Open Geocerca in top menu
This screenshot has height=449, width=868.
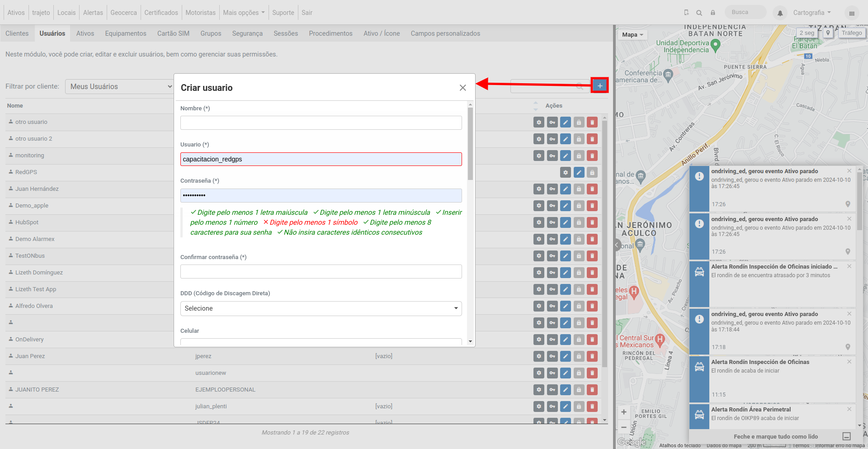point(123,13)
